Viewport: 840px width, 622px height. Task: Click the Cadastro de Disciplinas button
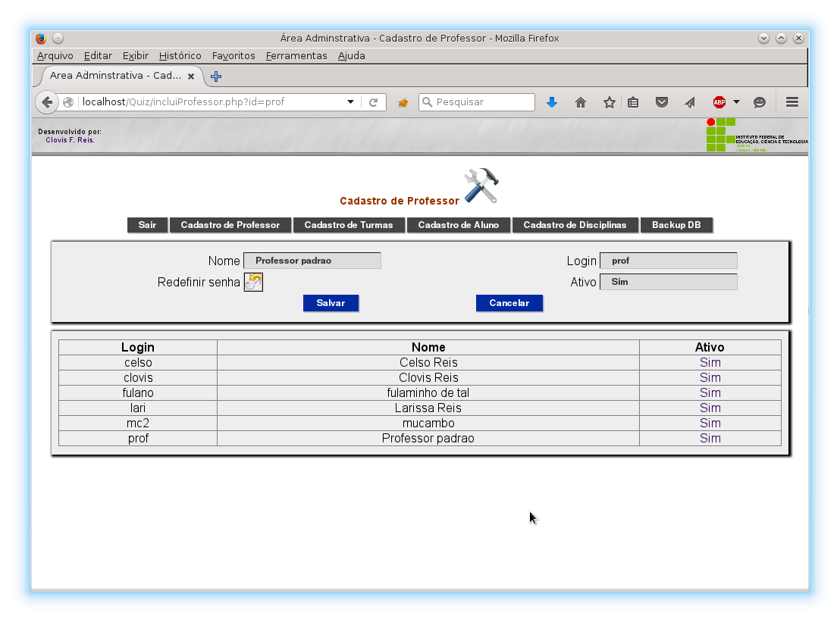575,225
